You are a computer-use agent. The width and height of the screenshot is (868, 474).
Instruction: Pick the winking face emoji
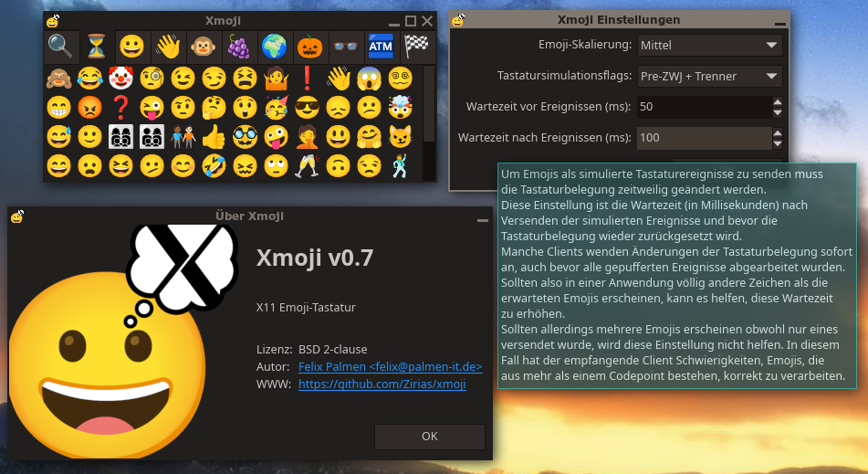(x=183, y=79)
